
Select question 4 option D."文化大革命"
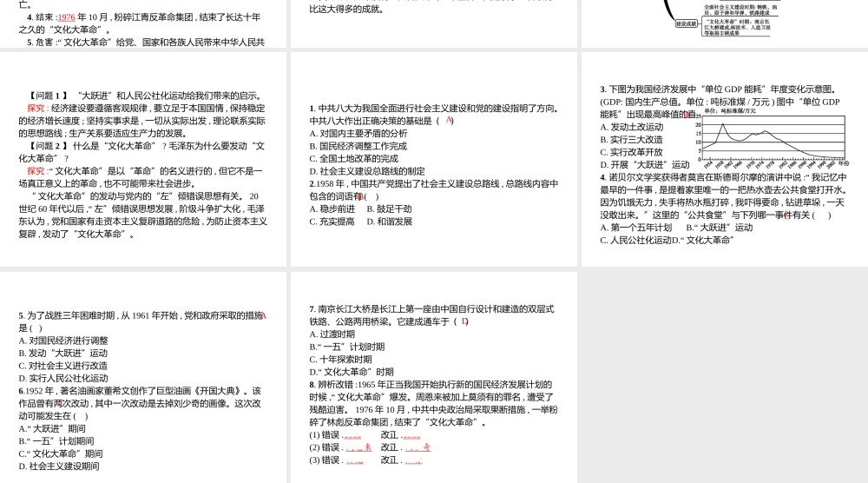pos(703,241)
